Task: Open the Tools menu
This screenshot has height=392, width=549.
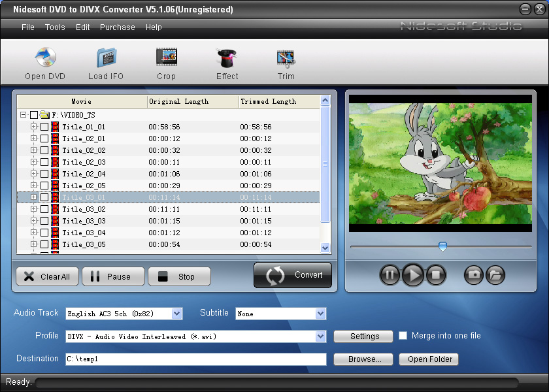Action: [55, 27]
